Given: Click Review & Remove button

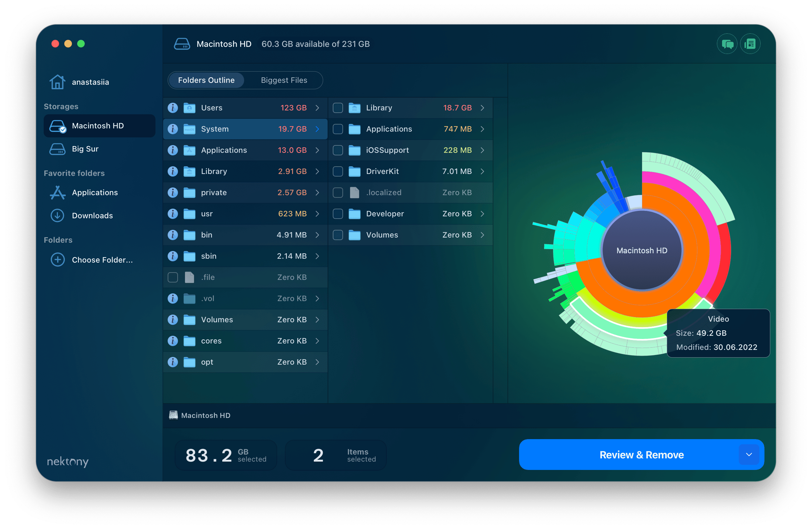Looking at the screenshot, I should click(641, 454).
